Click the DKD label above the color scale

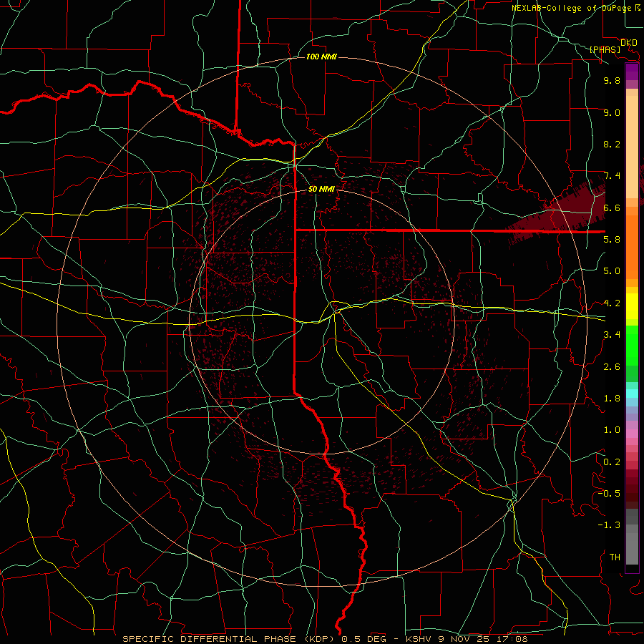[629, 43]
